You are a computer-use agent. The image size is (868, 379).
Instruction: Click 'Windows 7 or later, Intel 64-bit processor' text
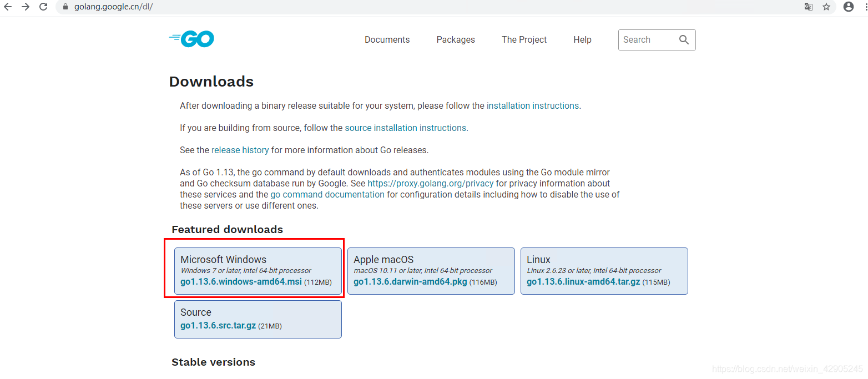246,271
